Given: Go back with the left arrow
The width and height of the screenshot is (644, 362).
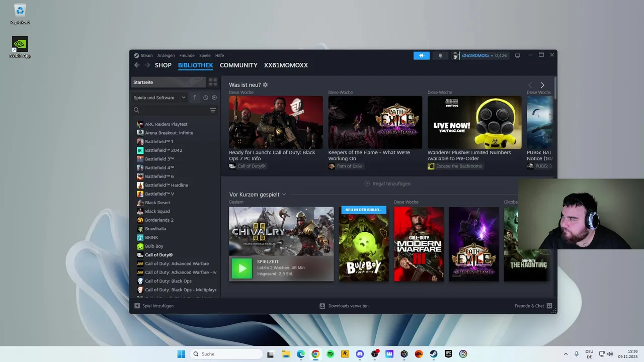Looking at the screenshot, I should pos(137,65).
